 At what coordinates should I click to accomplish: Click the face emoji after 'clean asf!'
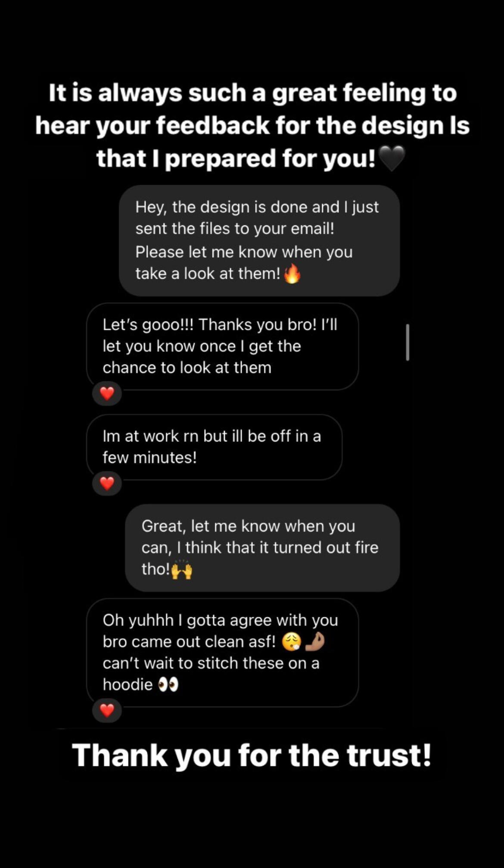(291, 642)
